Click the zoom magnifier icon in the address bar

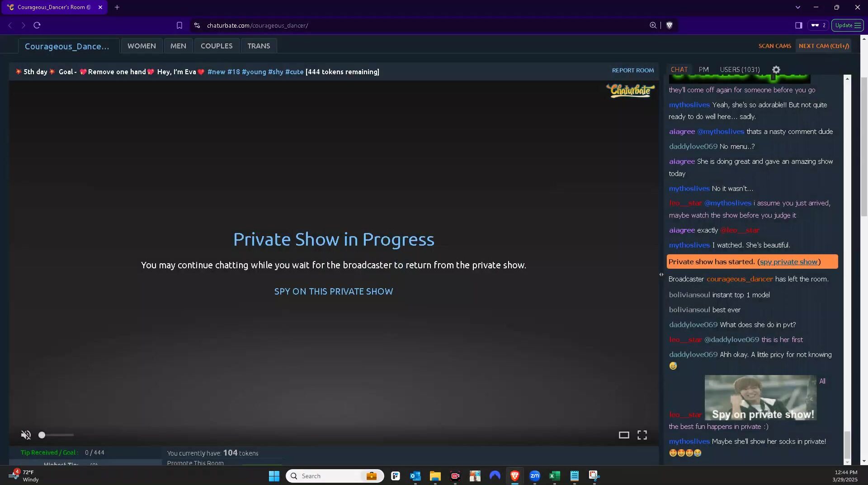tap(653, 25)
